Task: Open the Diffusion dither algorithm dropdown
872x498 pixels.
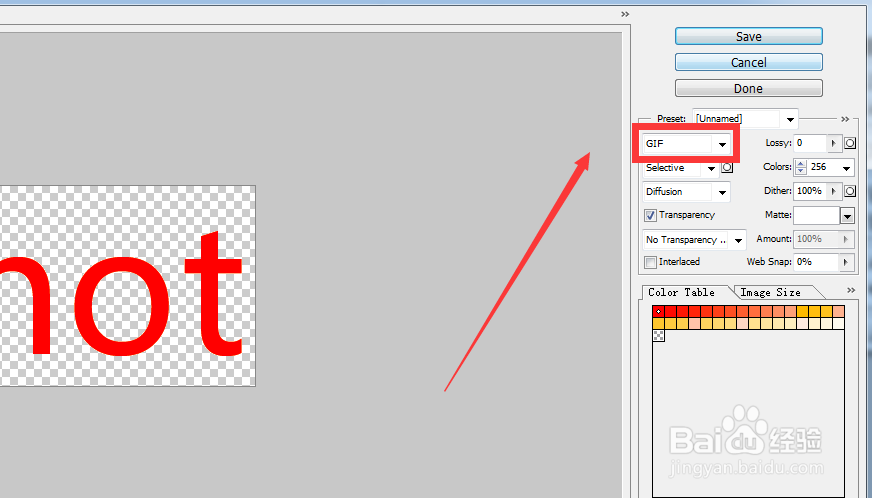Action: (686, 192)
